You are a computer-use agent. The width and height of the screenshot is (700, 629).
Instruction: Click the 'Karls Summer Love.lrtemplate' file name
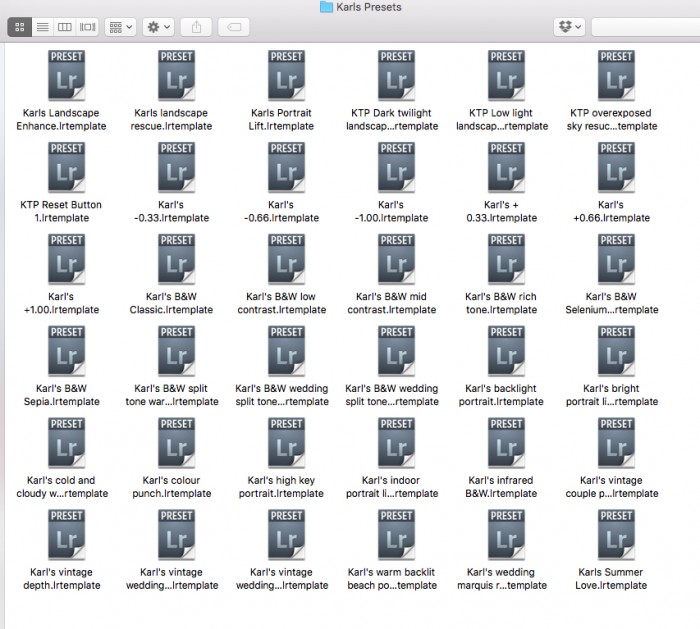coord(611,579)
